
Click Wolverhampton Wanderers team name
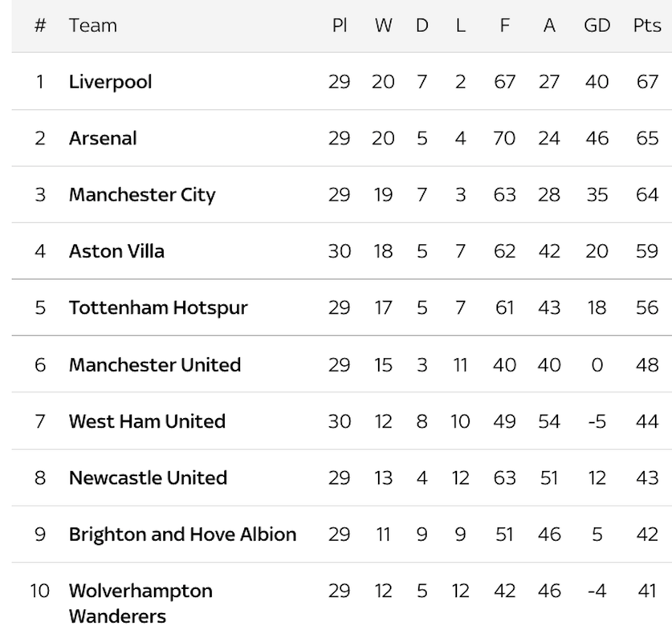tap(141, 603)
